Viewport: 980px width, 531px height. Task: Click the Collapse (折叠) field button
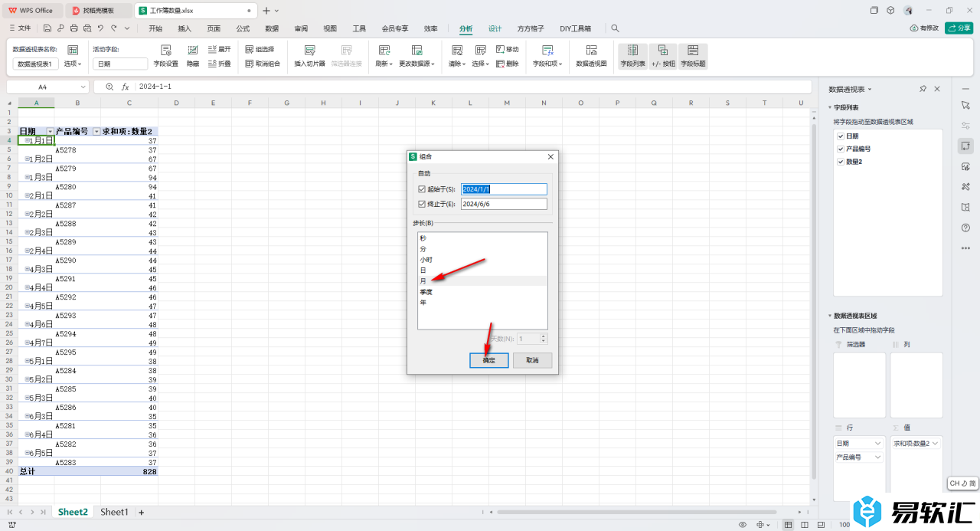pos(220,64)
